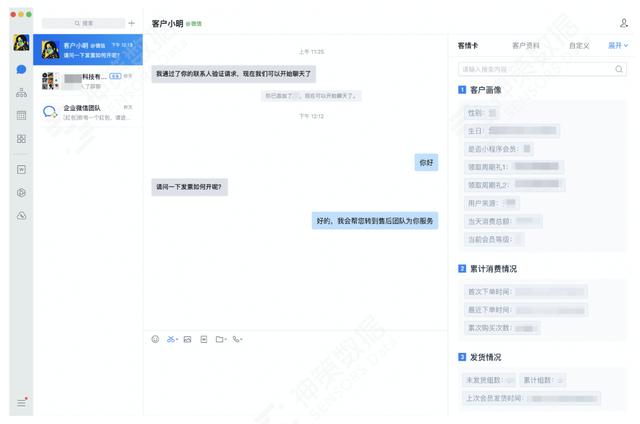640x424 pixels.
Task: Click the 首次下单时间 field
Action: coord(526,292)
